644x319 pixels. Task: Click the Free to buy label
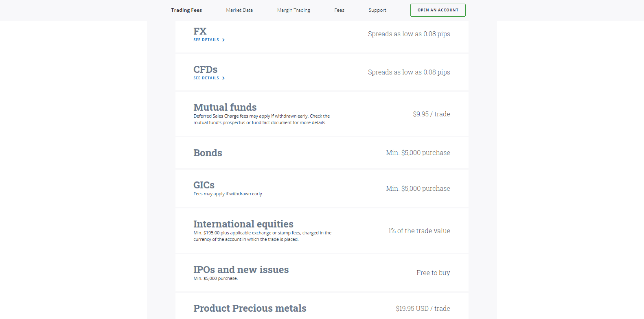tap(433, 273)
